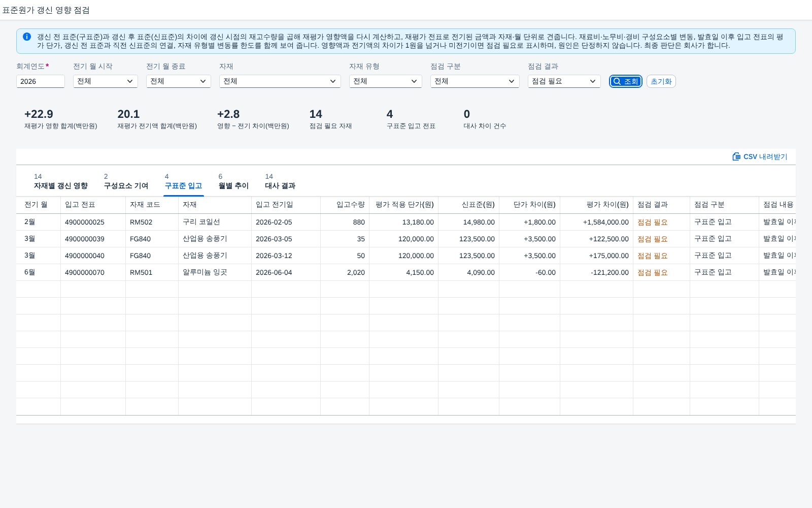Expand the 자재 combo box
This screenshot has width=812, height=508.
pyautogui.click(x=280, y=81)
